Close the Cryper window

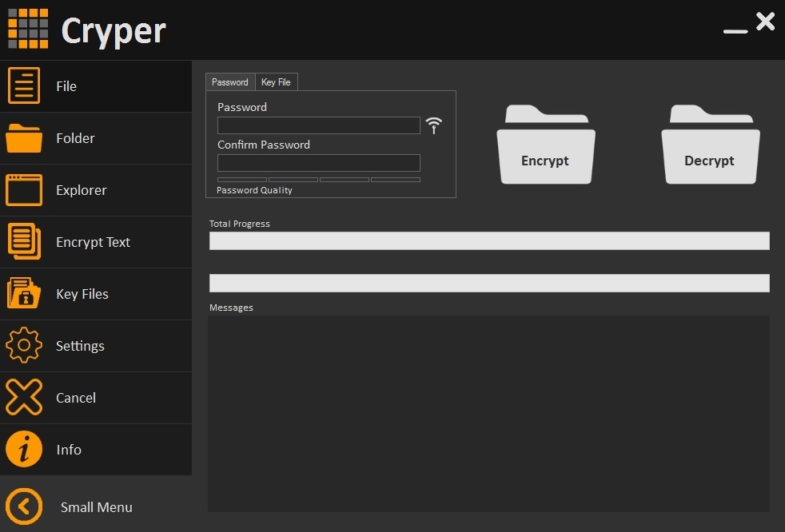766,22
